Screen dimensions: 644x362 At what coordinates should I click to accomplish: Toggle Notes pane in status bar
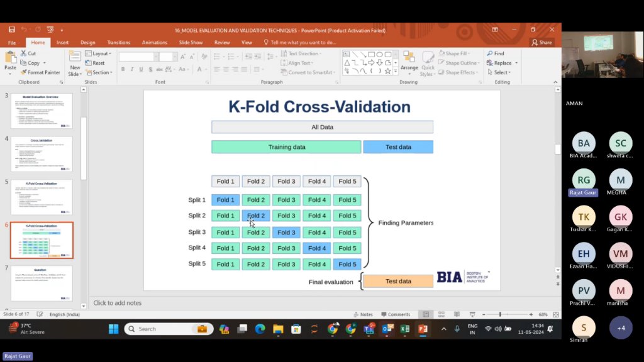point(364,314)
